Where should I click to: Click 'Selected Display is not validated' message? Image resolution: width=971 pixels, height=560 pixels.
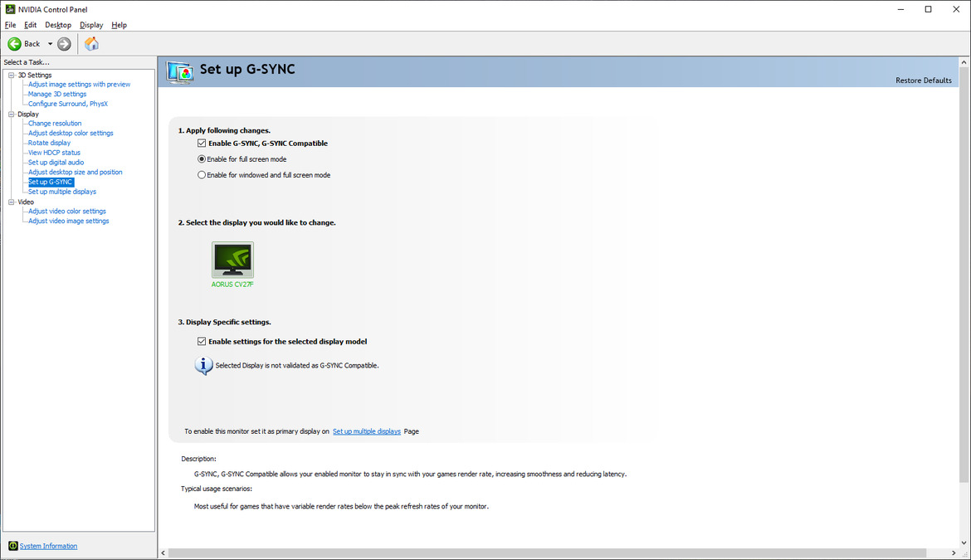296,365
